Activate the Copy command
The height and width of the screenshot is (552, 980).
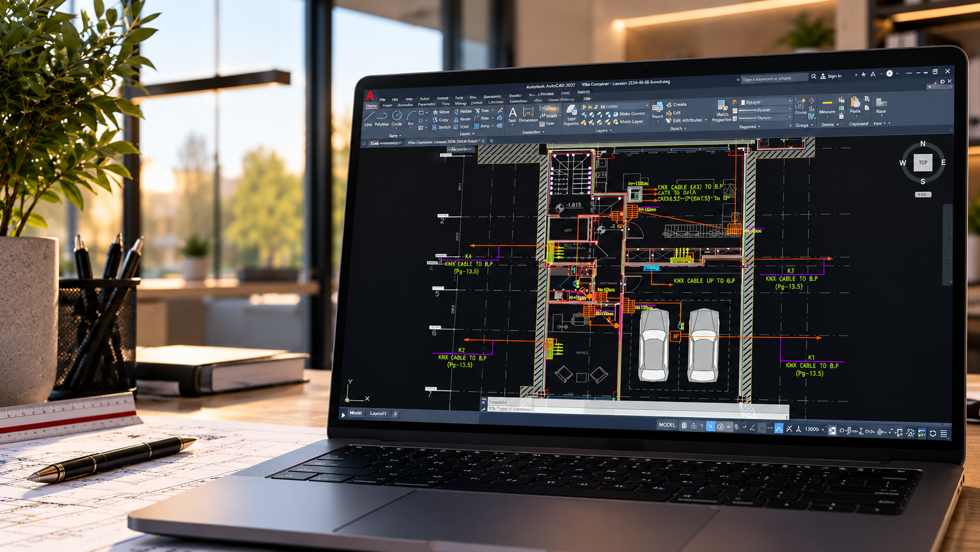(441, 120)
